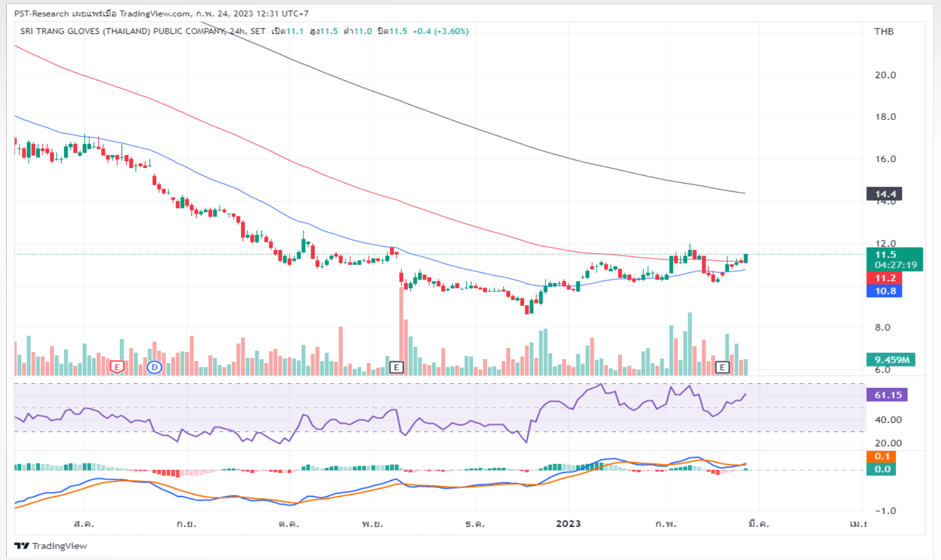Select the close value ปิด11.5

pyautogui.click(x=392, y=31)
